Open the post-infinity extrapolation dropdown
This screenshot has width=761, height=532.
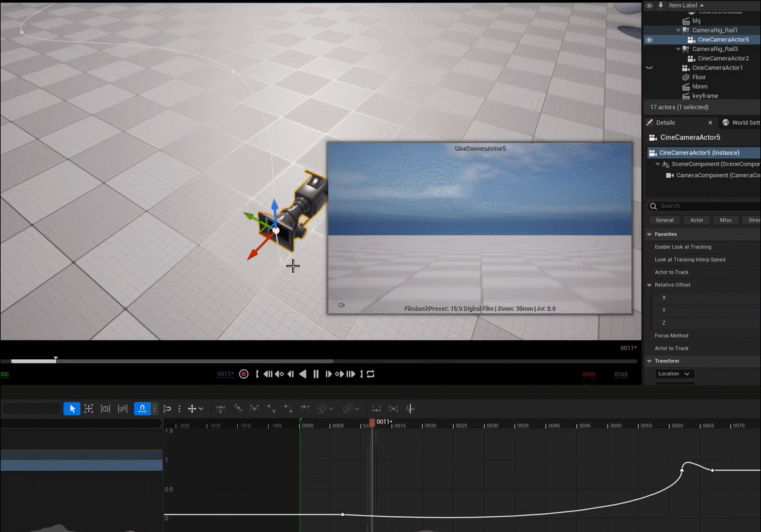click(350, 409)
